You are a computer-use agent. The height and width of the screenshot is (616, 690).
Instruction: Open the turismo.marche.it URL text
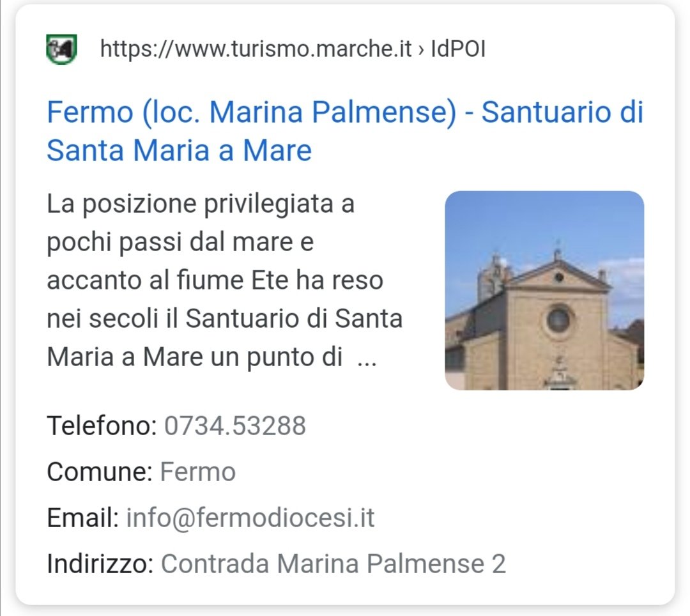point(256,49)
